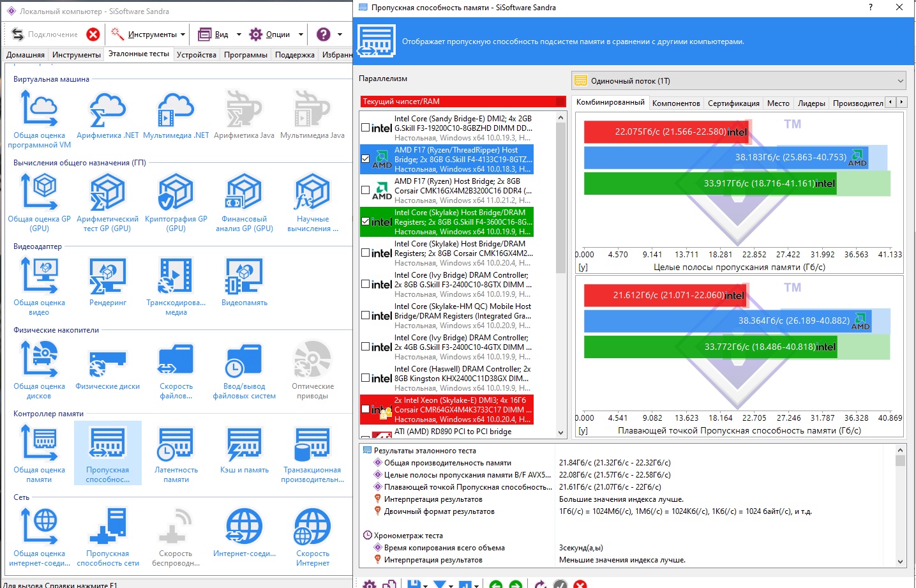916x588 pixels.
Task: Switch to the Компонентов results tab
Action: tap(676, 103)
